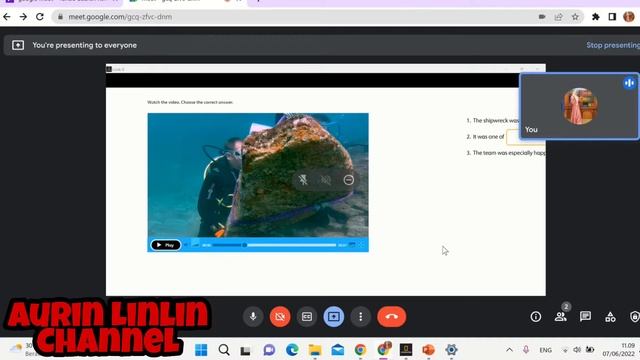Open host controls shield icon
The width and height of the screenshot is (640, 360).
pyautogui.click(x=635, y=316)
